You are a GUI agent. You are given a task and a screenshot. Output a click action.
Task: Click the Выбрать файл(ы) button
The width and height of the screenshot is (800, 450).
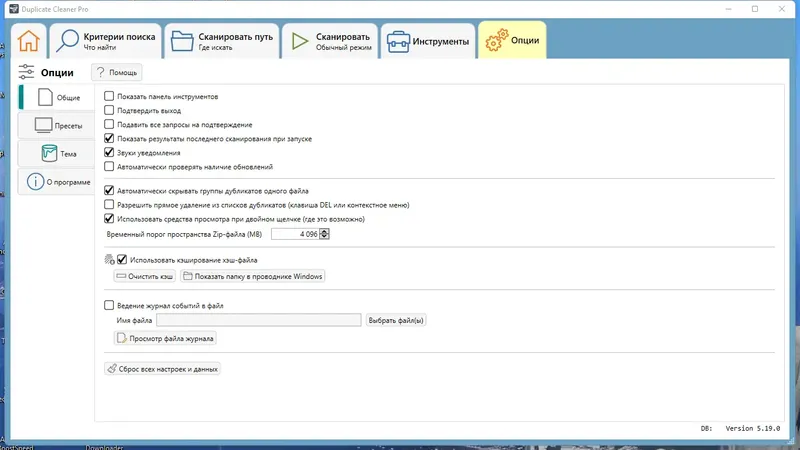396,320
